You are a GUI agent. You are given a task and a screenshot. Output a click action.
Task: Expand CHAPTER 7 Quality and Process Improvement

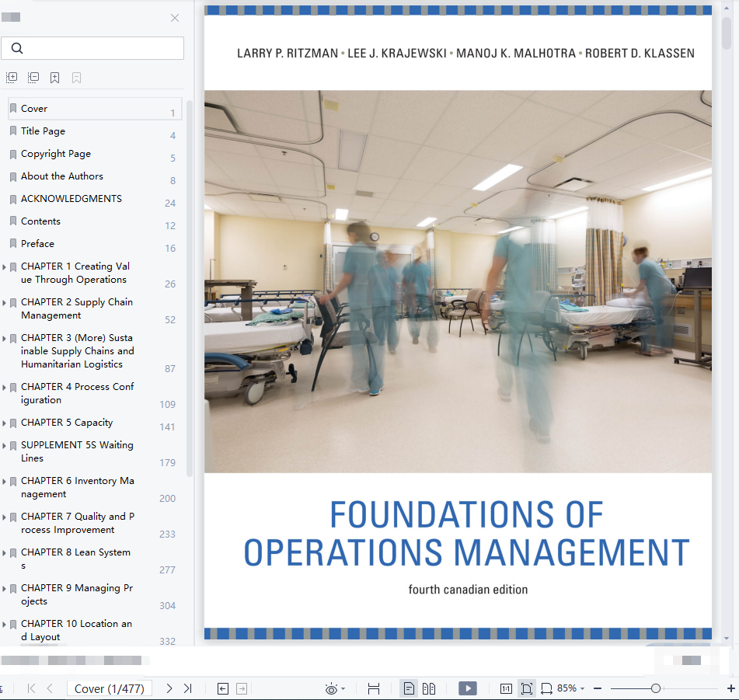click(4, 517)
